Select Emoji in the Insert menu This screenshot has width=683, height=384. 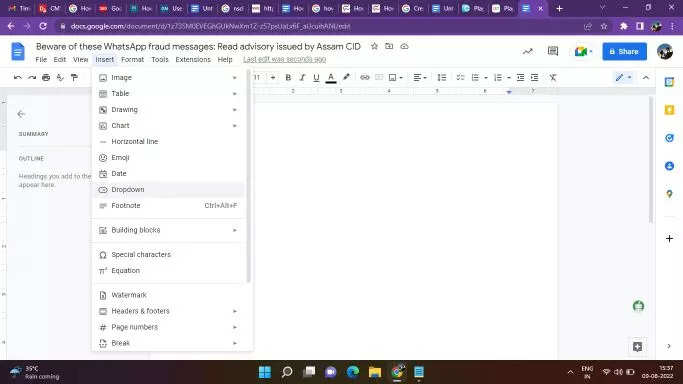(169, 158)
